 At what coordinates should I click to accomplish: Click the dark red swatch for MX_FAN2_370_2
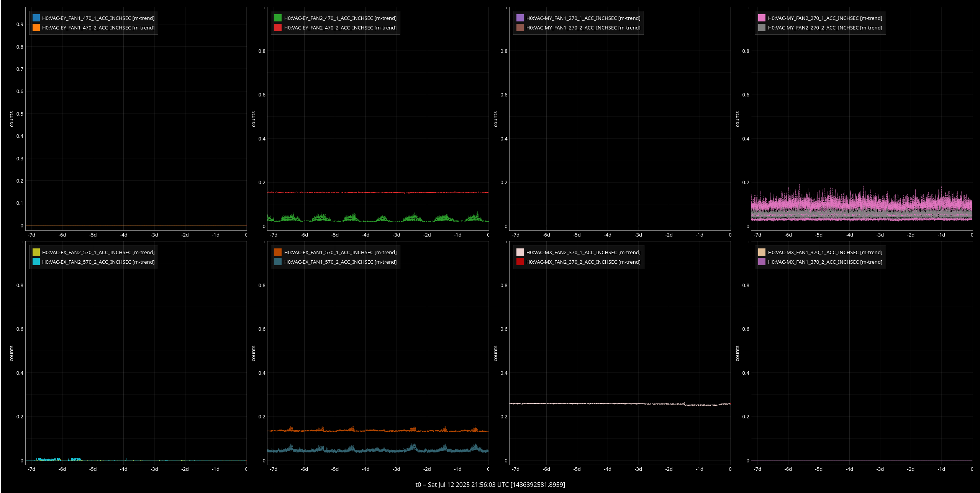click(520, 262)
